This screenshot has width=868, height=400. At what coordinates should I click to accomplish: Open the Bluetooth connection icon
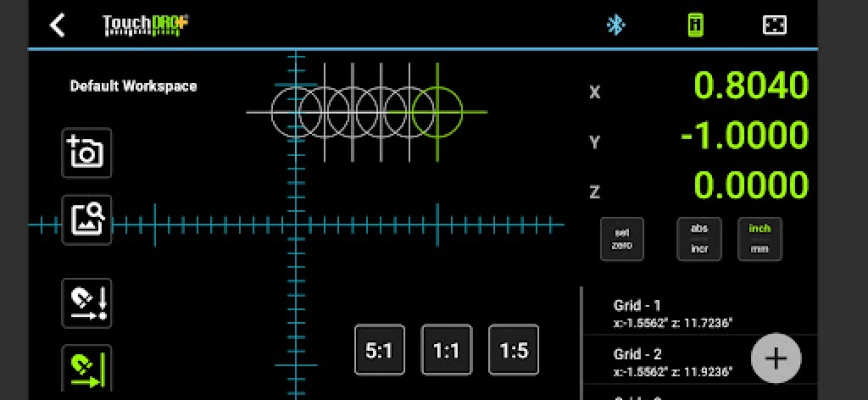617,25
